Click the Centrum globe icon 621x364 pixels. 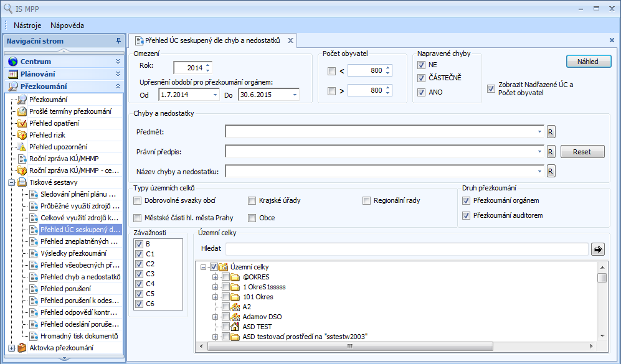(x=13, y=62)
